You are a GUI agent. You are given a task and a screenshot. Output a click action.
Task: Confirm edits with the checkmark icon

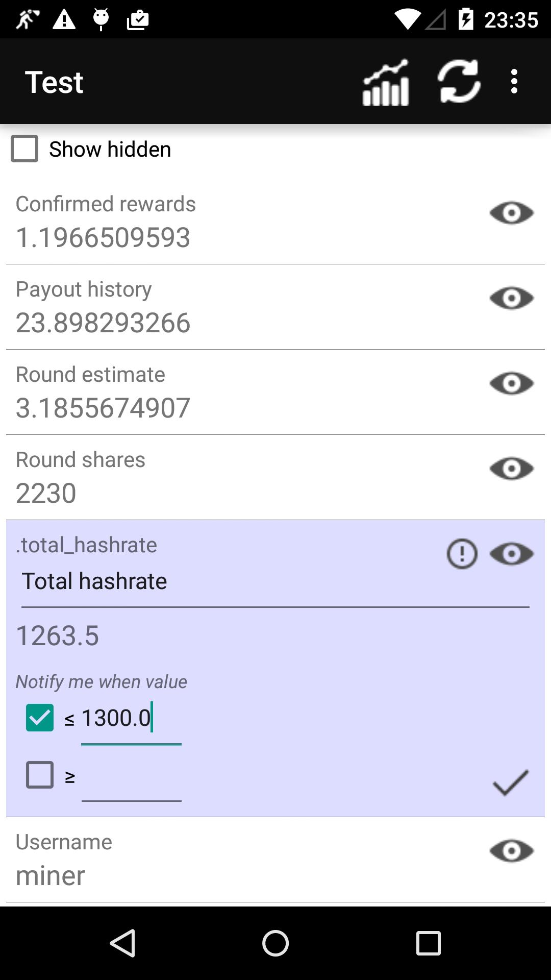tap(511, 782)
